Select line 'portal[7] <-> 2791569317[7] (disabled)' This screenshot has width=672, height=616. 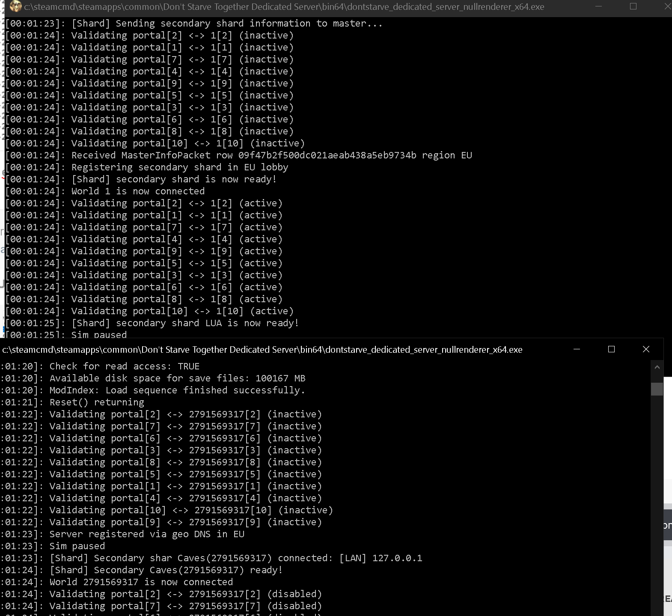click(x=161, y=606)
